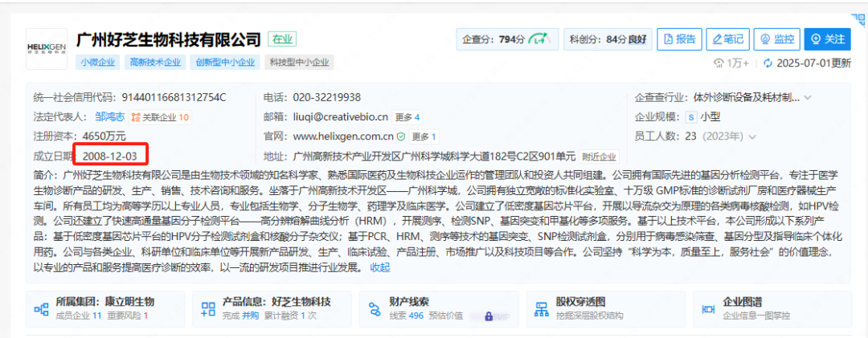
Task: Open the 所属集团: 康立明生物 card
Action: click(x=105, y=308)
